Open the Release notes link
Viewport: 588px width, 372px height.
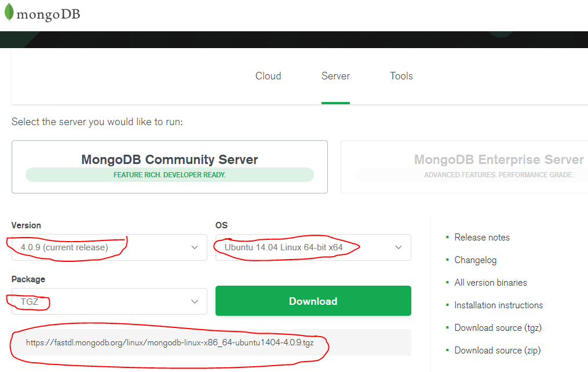[x=482, y=238]
